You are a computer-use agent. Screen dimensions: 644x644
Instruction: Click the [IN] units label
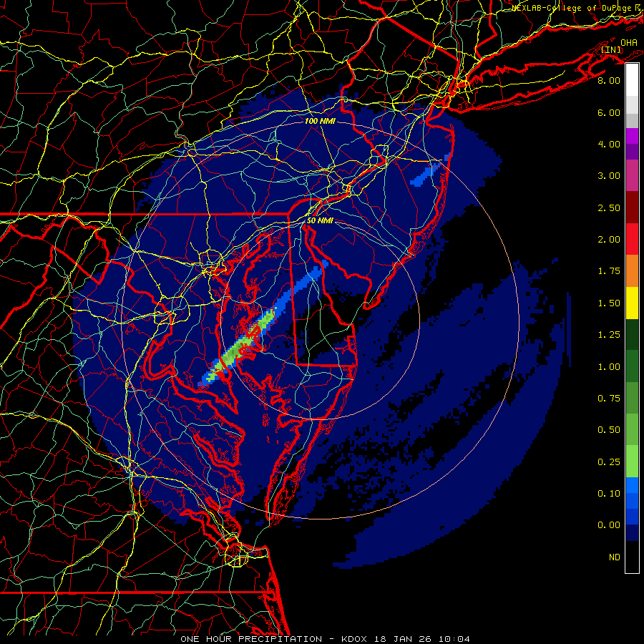tap(611, 49)
